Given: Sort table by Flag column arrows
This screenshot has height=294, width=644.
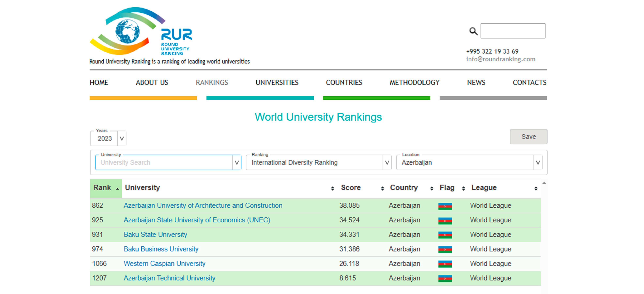Looking at the screenshot, I should [x=463, y=188].
